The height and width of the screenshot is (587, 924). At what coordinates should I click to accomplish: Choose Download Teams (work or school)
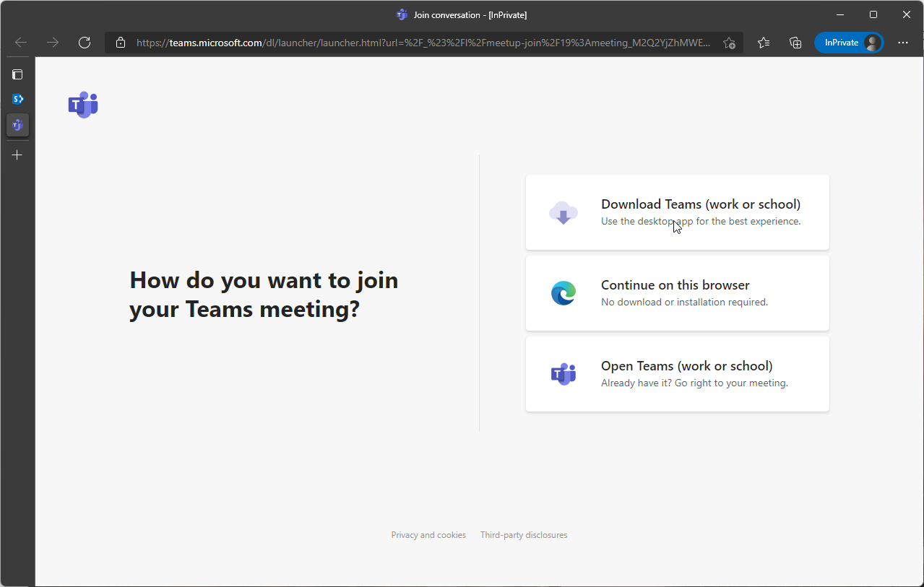(678, 212)
